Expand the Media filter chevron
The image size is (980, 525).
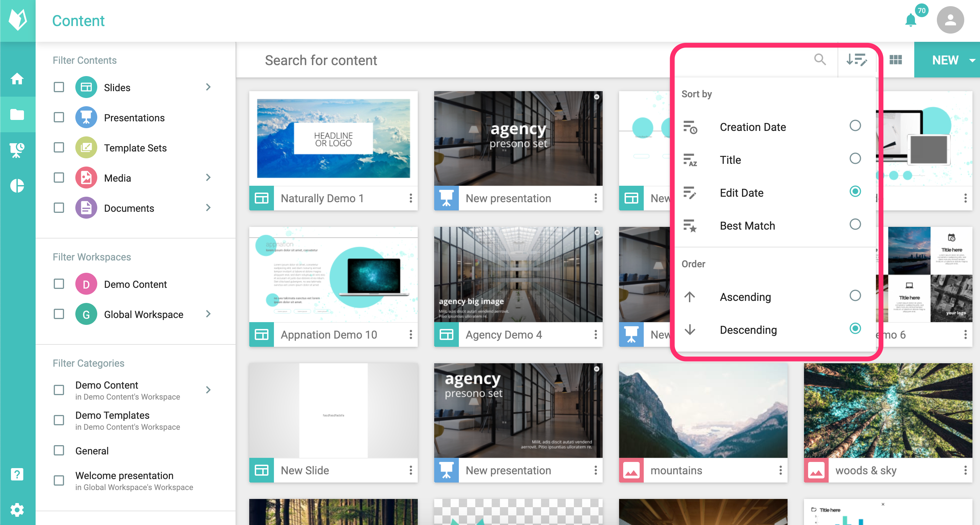click(x=208, y=178)
